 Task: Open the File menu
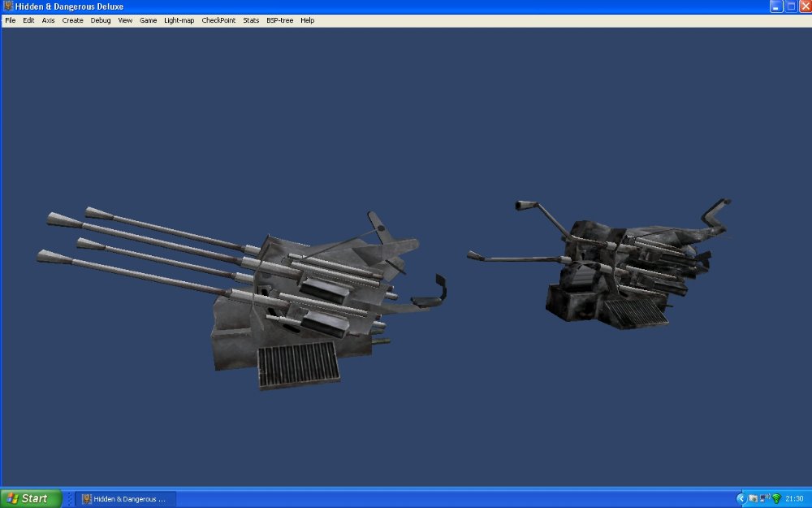coord(11,20)
